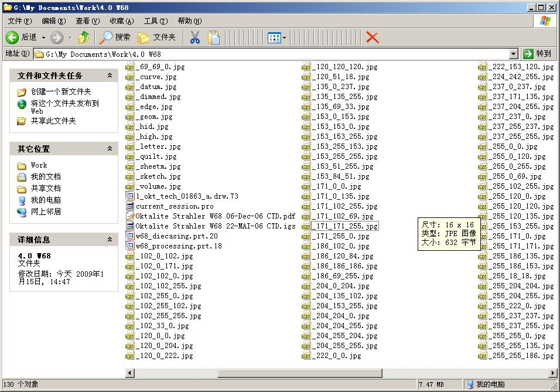The height and width of the screenshot is (392, 560).
Task: Click the green Back arrow button
Action: click(x=12, y=37)
